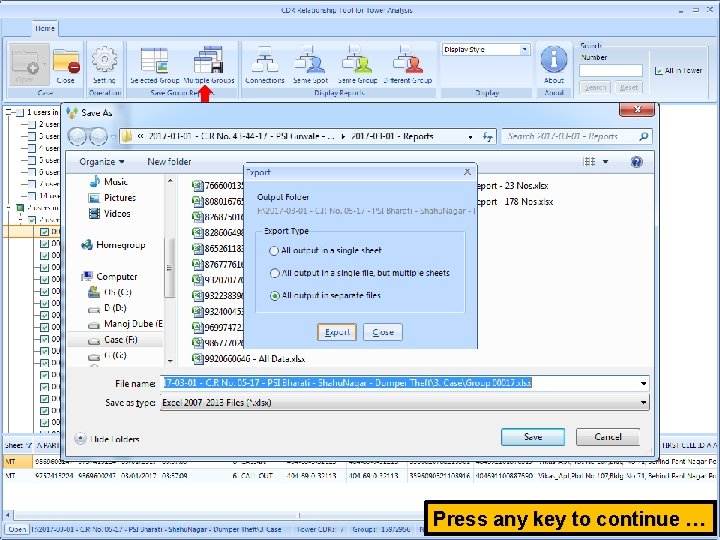Open the Organize dropdown menu

(x=101, y=162)
